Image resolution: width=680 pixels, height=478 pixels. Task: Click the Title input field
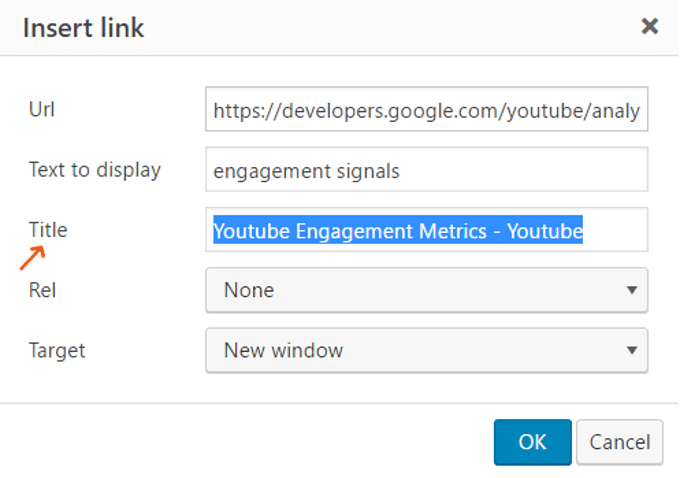(x=427, y=229)
